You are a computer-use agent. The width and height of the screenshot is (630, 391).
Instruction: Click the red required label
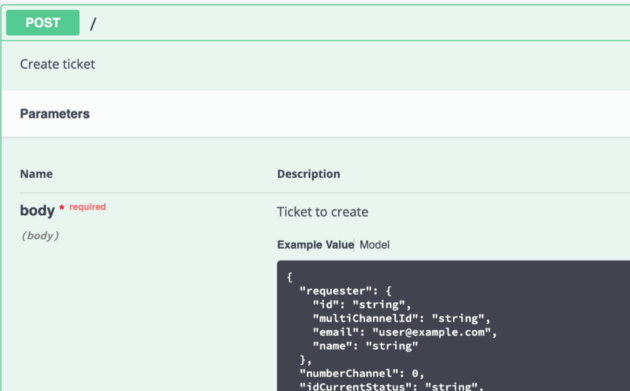pyautogui.click(x=87, y=207)
